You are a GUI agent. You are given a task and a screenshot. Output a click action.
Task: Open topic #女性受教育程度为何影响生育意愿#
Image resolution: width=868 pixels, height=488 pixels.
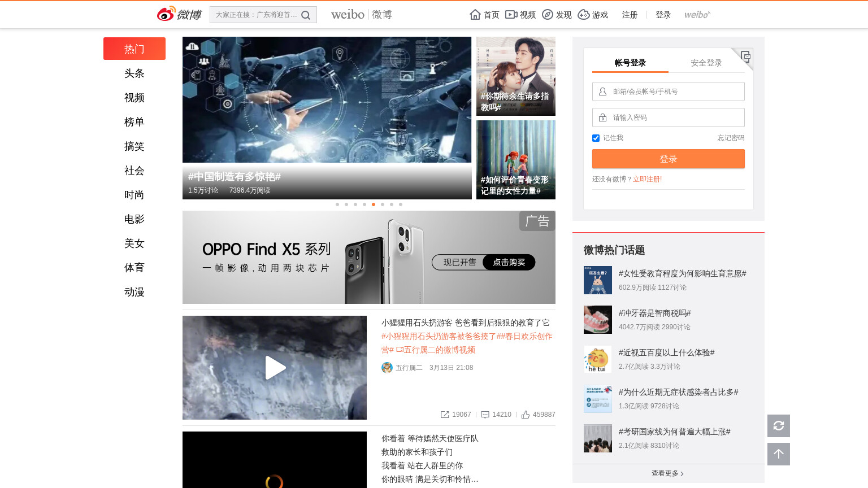coord(682,273)
